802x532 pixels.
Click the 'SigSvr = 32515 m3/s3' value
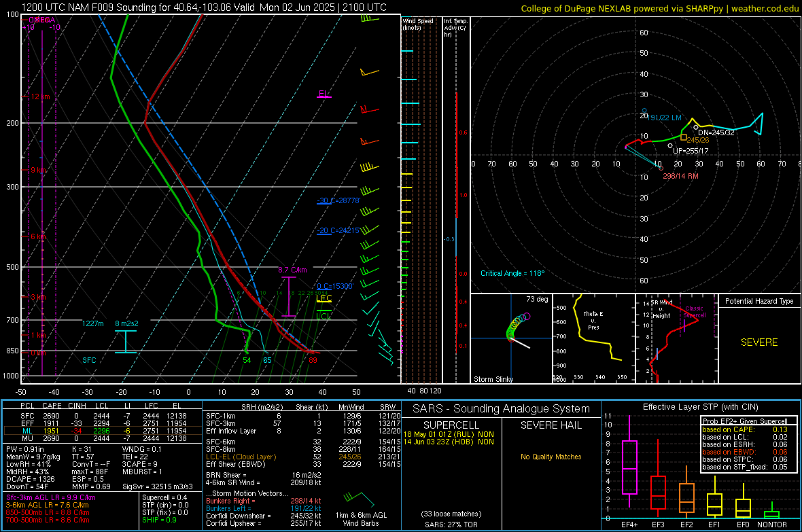158,486
